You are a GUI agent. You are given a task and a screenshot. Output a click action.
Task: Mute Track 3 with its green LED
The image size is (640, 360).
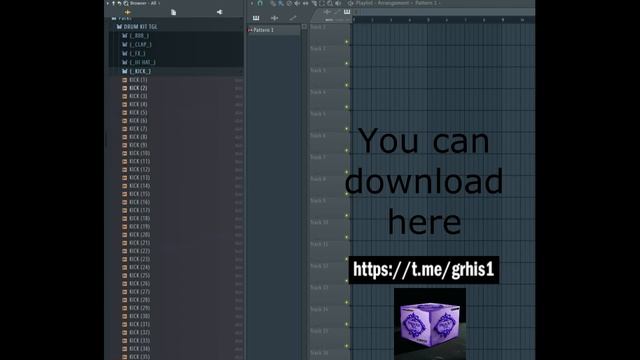(x=347, y=85)
